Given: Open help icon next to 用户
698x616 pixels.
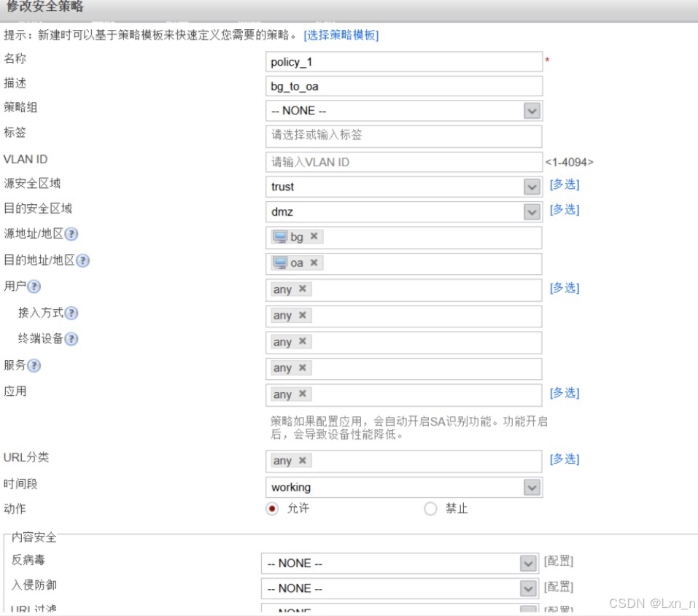Looking at the screenshot, I should point(34,286).
